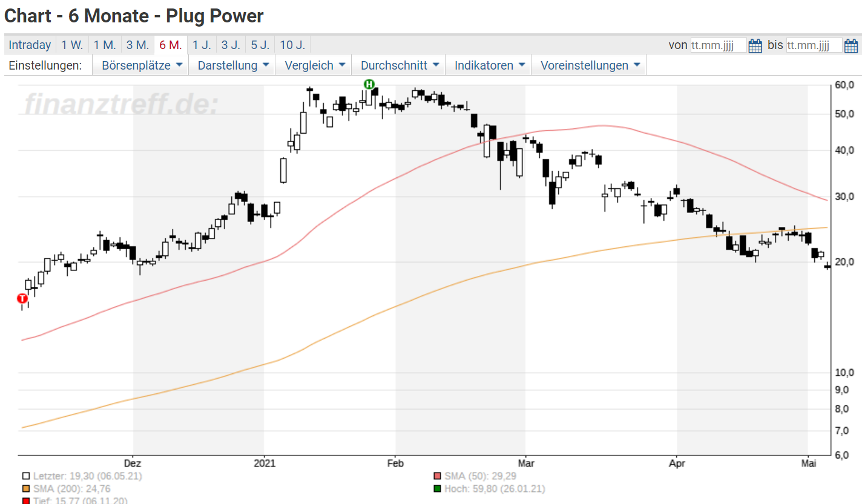Open the Vergleich dropdown

point(314,65)
